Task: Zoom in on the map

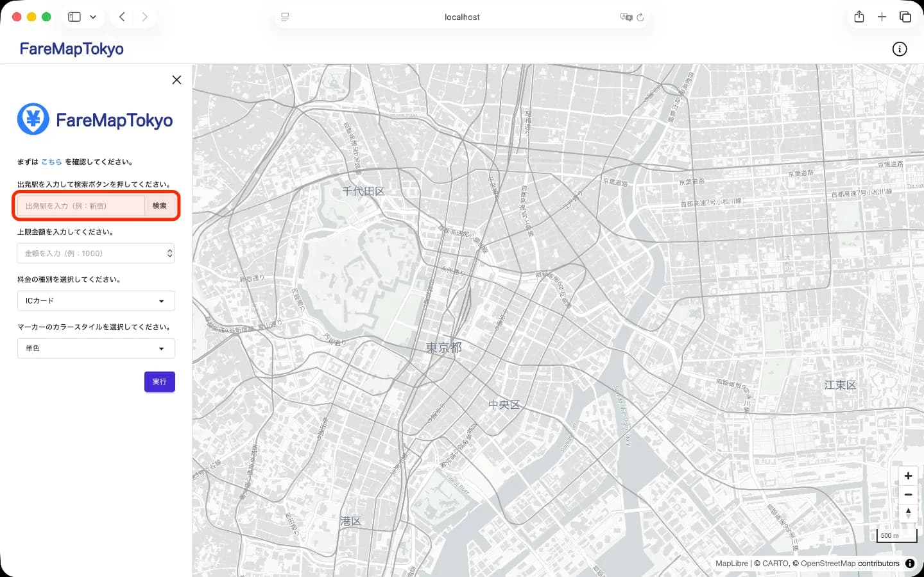Action: tap(908, 476)
